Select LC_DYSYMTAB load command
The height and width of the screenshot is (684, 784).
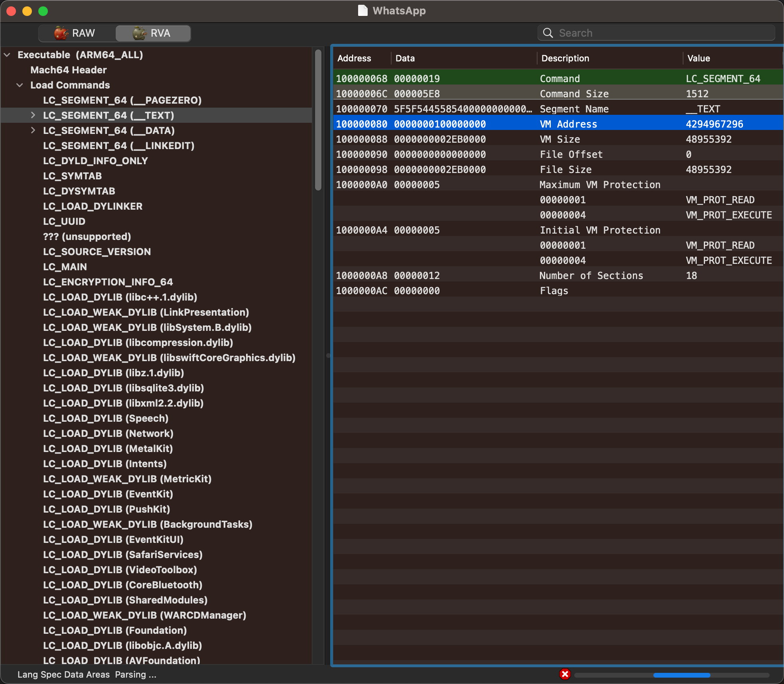coord(79,191)
